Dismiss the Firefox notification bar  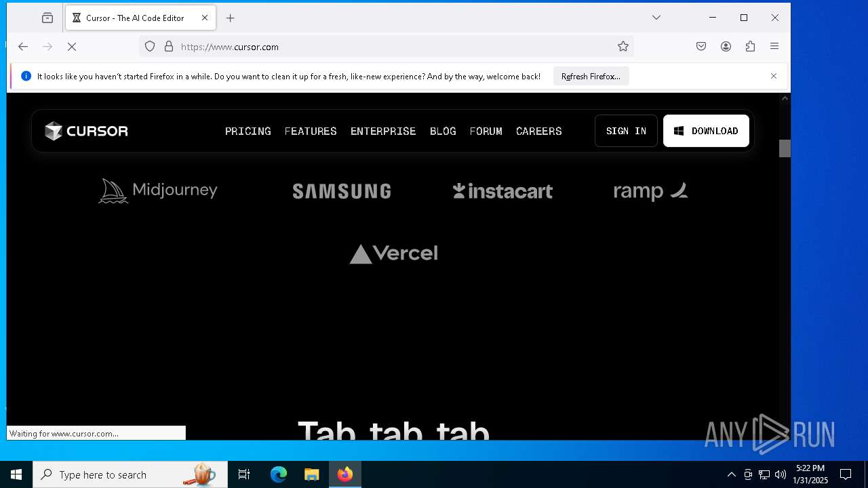774,76
